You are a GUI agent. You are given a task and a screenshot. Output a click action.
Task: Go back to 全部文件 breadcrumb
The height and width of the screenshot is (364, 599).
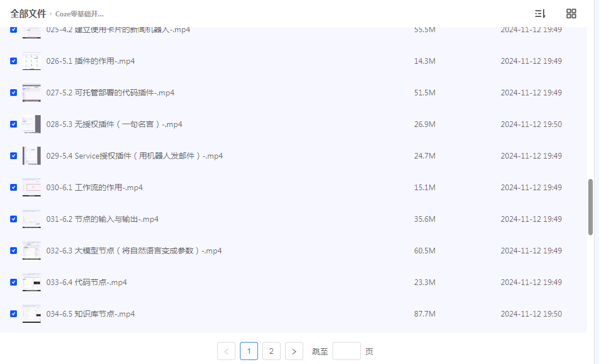(x=28, y=14)
